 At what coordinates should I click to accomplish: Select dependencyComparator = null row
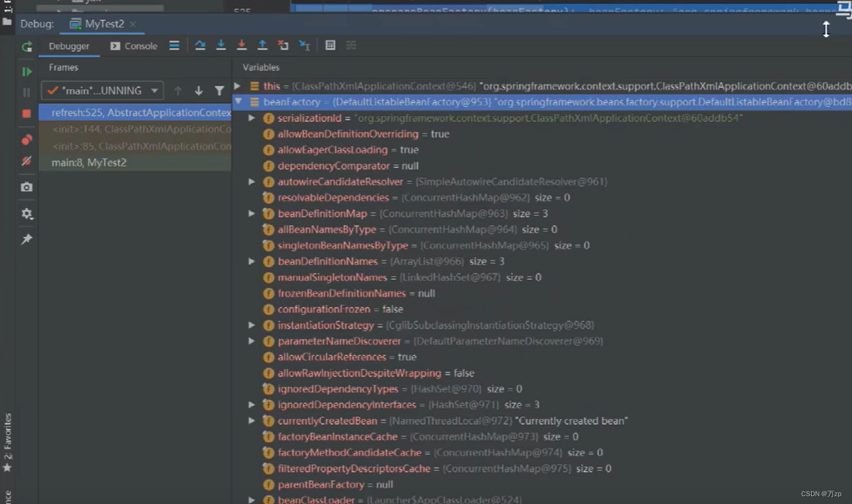[x=542, y=166]
